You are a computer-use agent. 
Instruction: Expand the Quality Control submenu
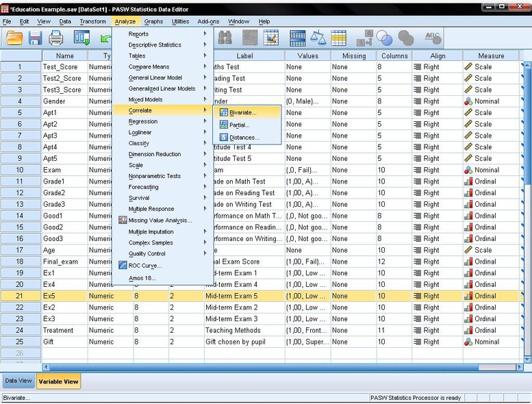pyautogui.click(x=164, y=254)
